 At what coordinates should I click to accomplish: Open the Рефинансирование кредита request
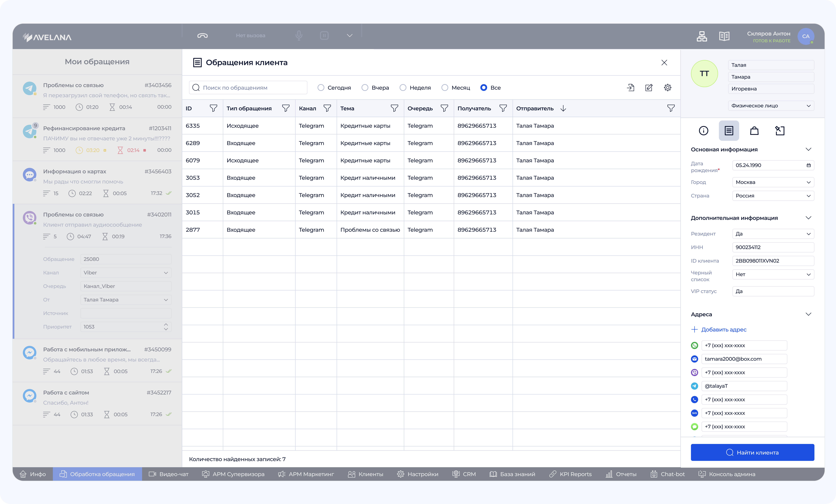(97, 139)
